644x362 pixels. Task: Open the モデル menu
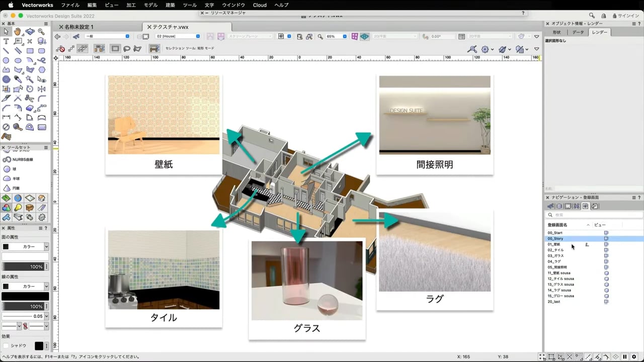[150, 5]
